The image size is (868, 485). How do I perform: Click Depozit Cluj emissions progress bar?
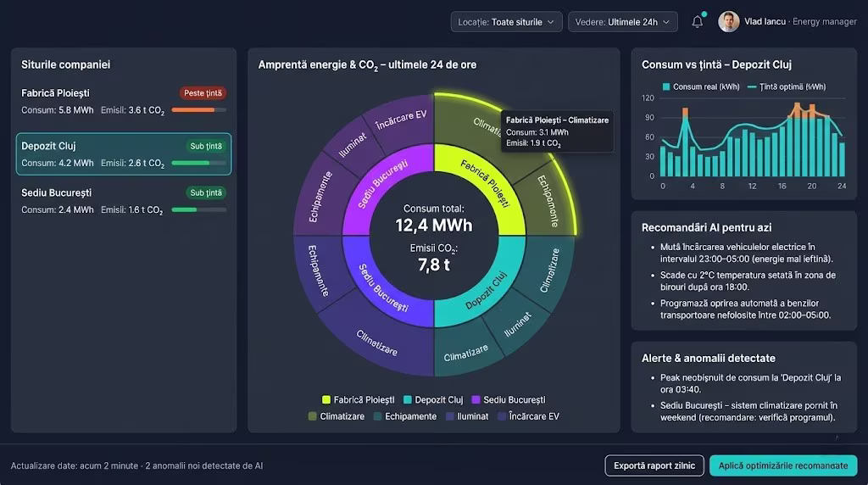[198, 163]
